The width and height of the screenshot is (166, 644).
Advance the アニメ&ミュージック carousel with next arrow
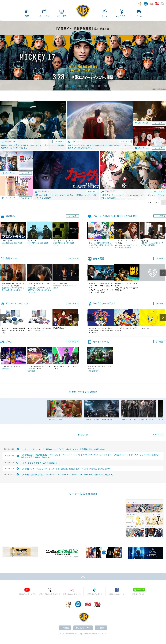point(75,318)
